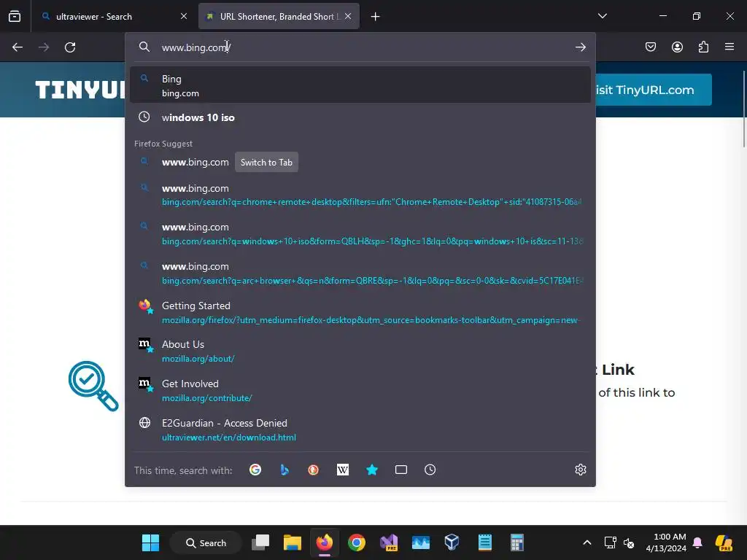Open the Getting Started bookmark suggestion

360,312
